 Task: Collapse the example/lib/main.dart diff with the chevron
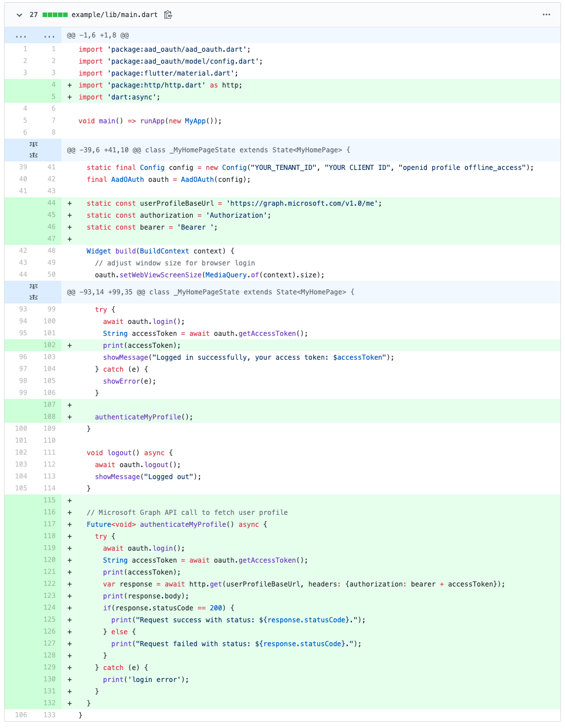pos(19,15)
